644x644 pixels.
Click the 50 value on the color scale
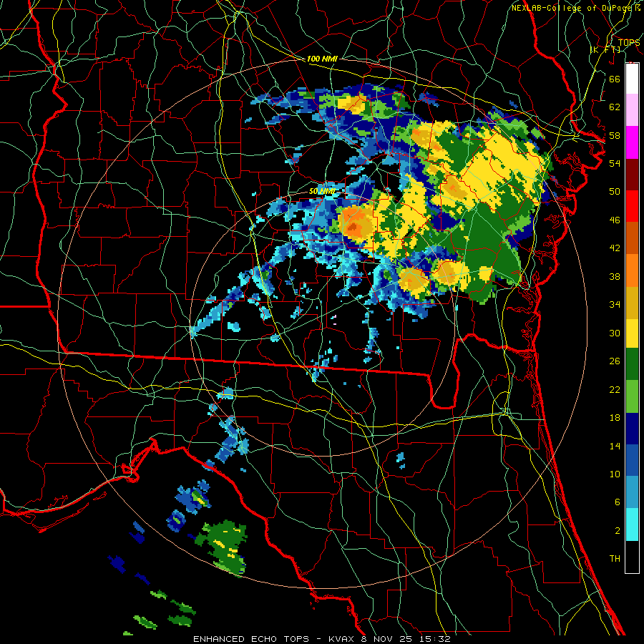(615, 191)
